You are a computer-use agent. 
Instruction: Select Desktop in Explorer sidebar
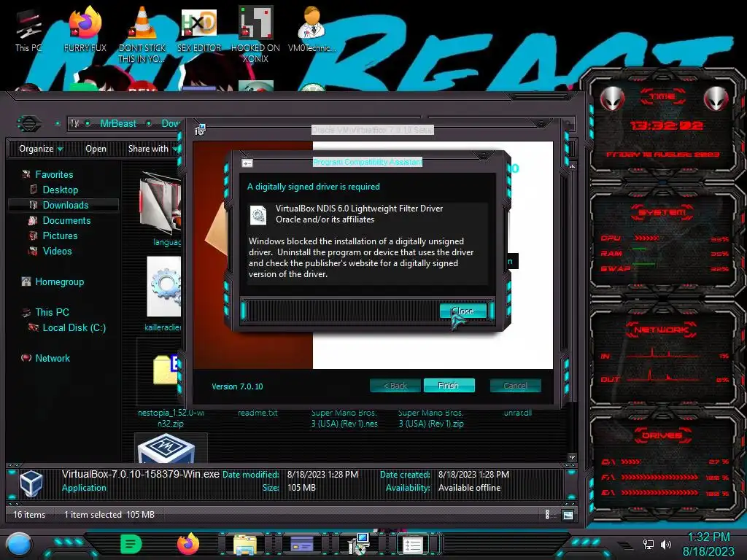tap(60, 190)
